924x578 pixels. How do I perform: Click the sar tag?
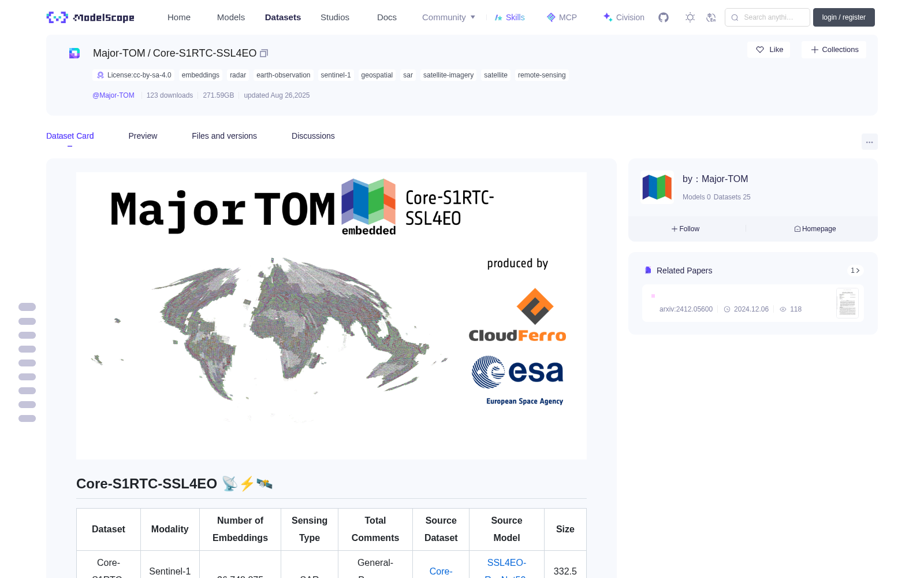click(408, 75)
